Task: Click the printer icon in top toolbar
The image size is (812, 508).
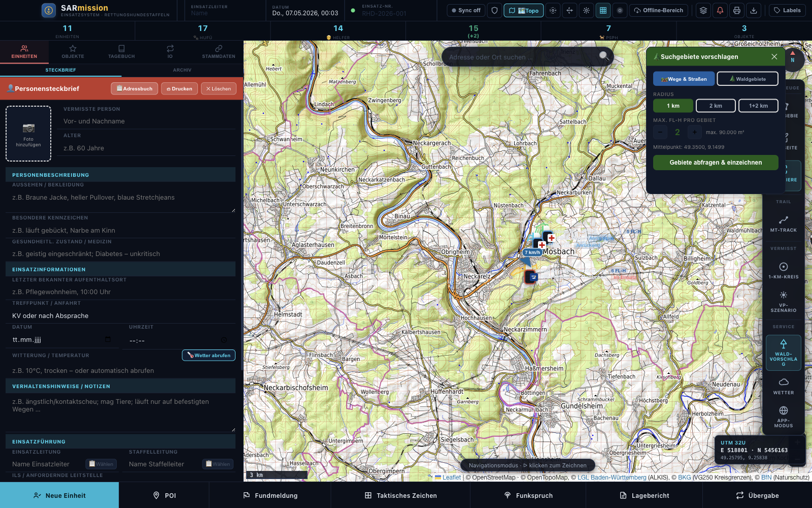Action: (x=737, y=10)
